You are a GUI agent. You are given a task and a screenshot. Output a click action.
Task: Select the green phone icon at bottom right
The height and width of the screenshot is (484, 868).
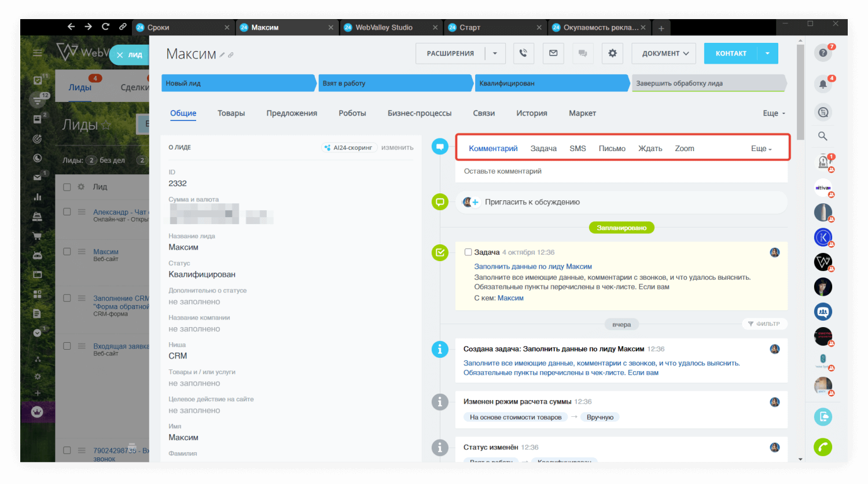click(823, 447)
